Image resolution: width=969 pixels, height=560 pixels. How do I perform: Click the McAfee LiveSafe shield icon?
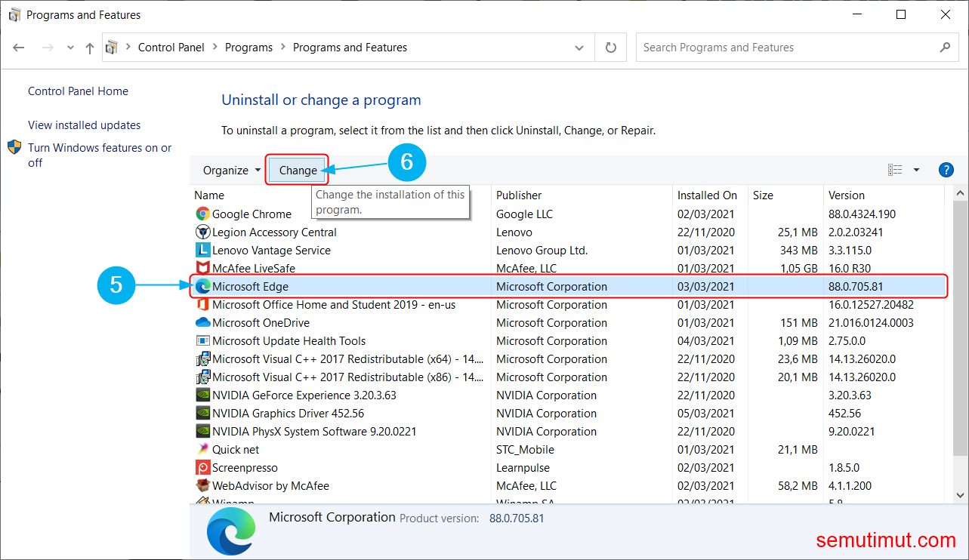coord(202,269)
